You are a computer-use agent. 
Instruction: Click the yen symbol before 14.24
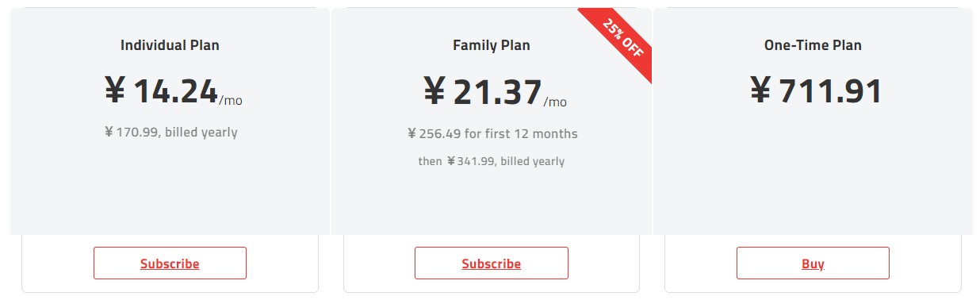click(x=115, y=91)
